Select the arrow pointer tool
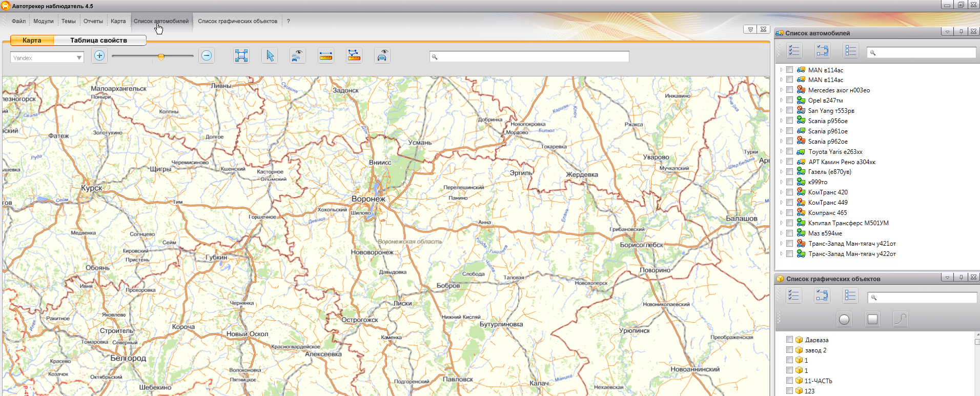This screenshot has width=980, height=396. point(270,55)
